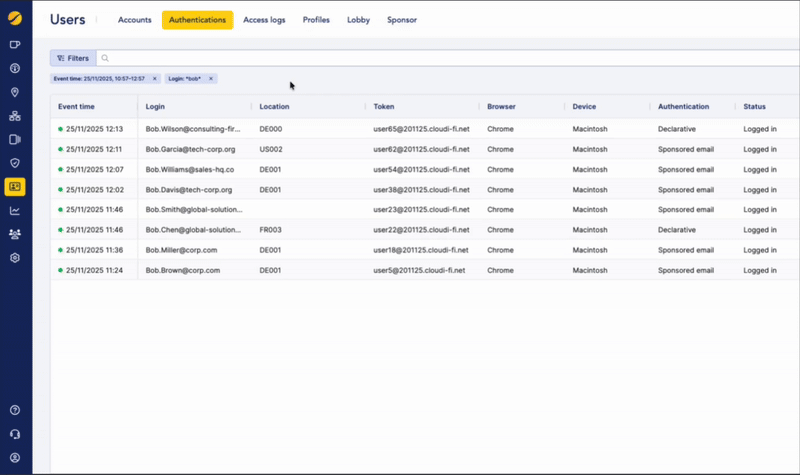Open the shield security sidebar icon
Image resolution: width=800 pixels, height=475 pixels.
(x=15, y=163)
